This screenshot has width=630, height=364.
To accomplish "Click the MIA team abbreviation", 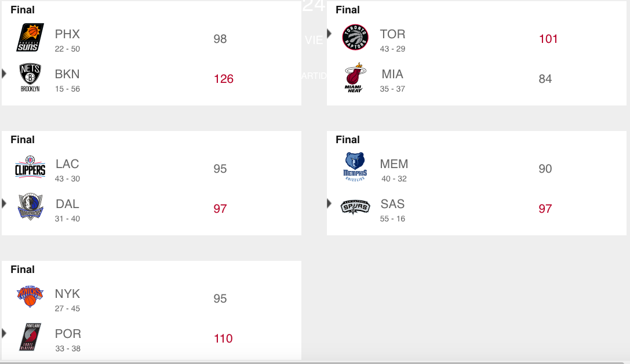I will coord(392,74).
